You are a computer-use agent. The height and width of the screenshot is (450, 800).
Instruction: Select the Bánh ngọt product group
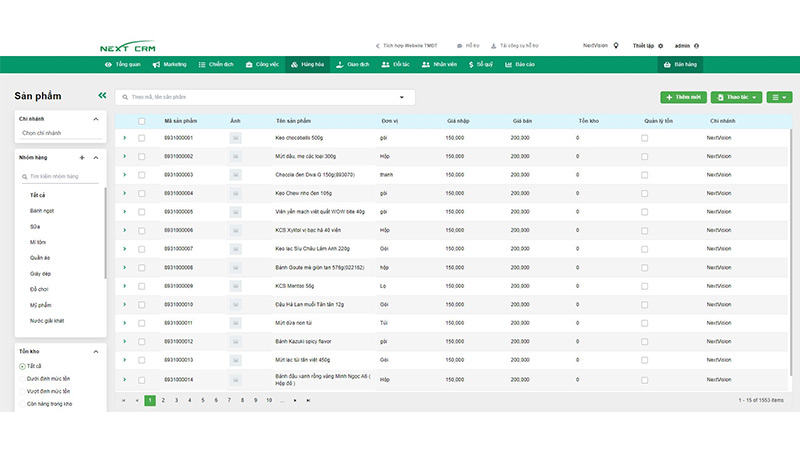click(42, 211)
